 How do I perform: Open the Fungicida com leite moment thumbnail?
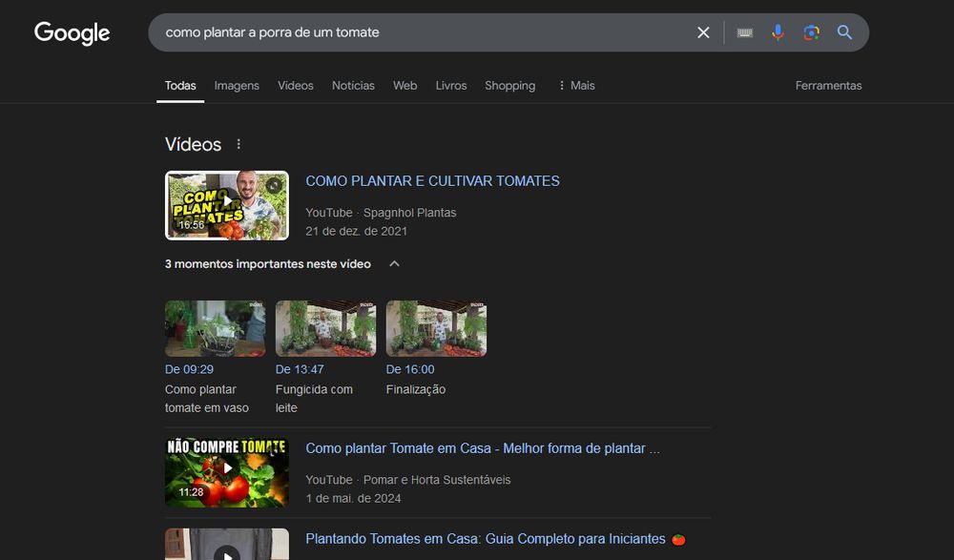(x=325, y=328)
